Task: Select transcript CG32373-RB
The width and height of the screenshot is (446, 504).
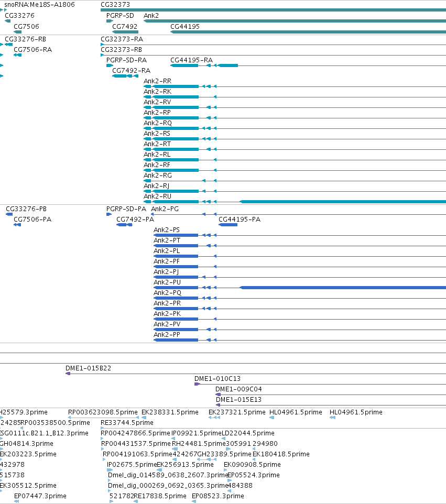Action: [x=121, y=49]
